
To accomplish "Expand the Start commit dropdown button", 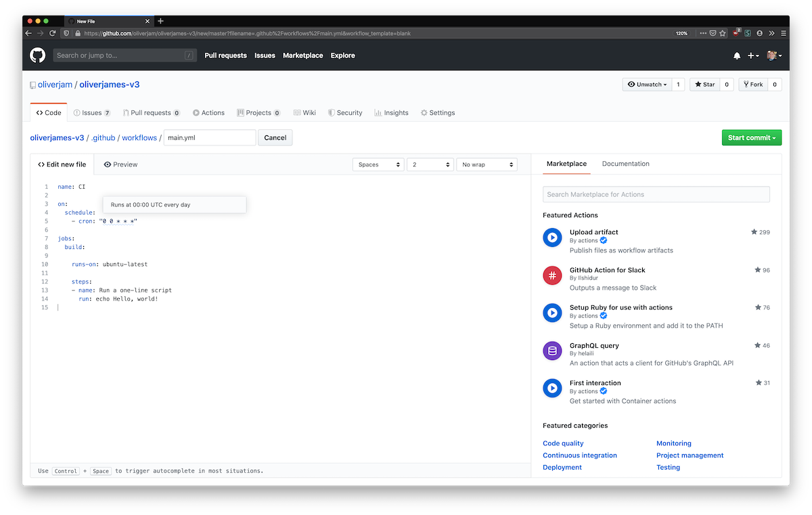I will pos(751,138).
